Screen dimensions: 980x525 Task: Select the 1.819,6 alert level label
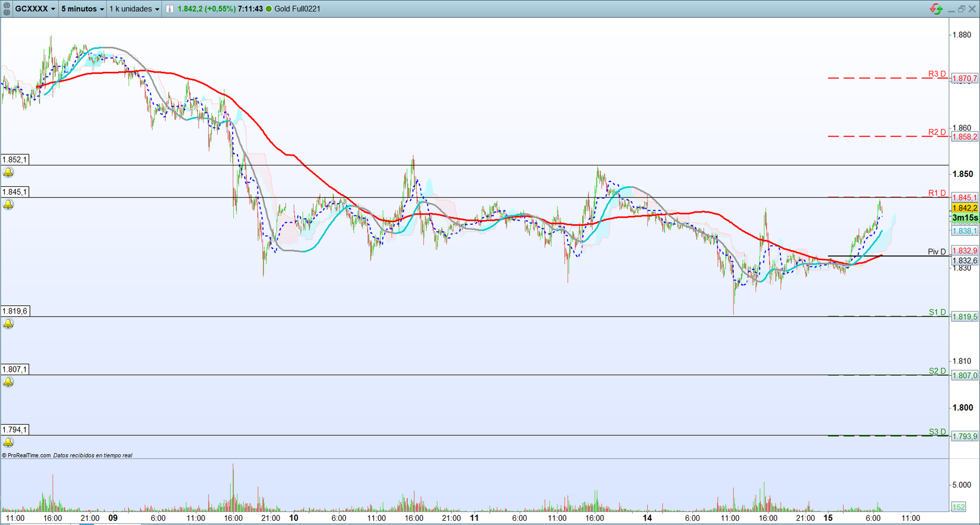15,311
